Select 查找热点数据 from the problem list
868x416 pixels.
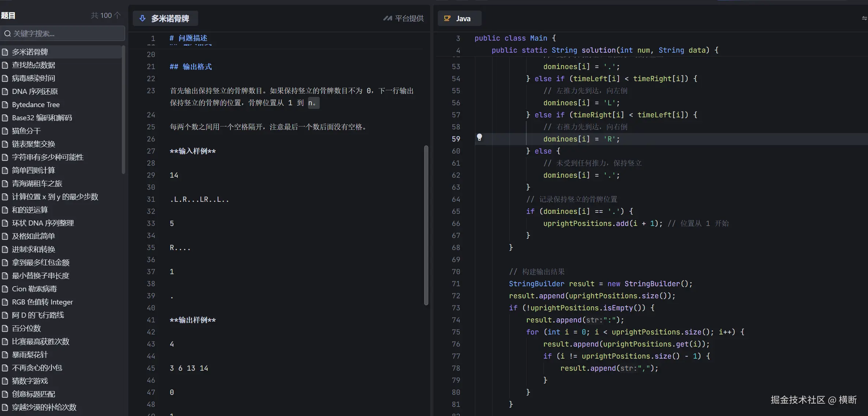point(33,65)
